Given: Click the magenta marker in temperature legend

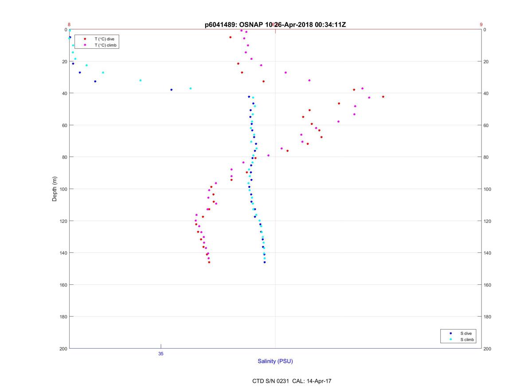Looking at the screenshot, I should (x=85, y=45).
